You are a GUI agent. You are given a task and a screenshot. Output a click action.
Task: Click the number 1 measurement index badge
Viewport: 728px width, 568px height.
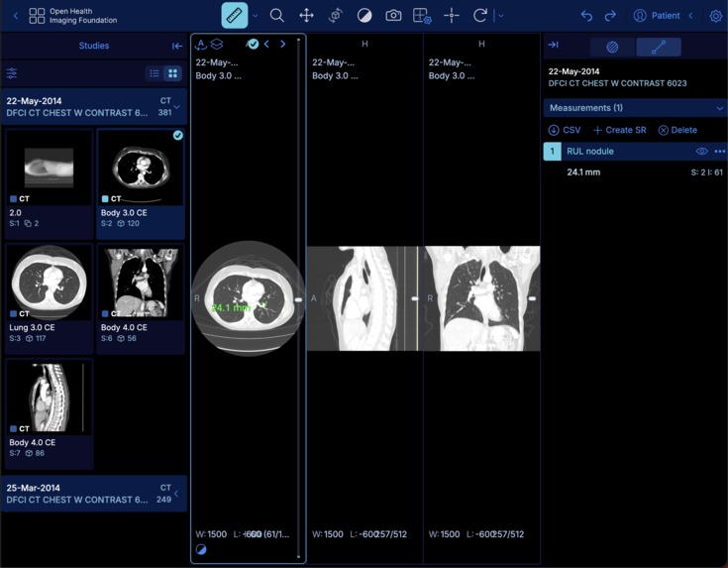click(552, 152)
